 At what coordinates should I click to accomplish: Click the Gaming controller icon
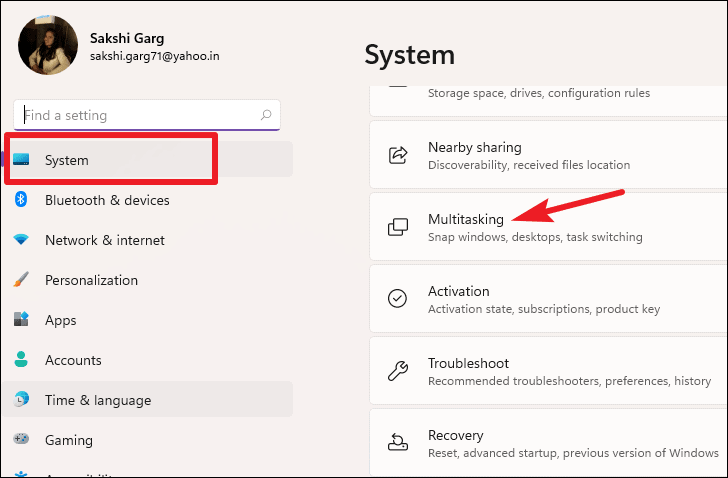21,439
